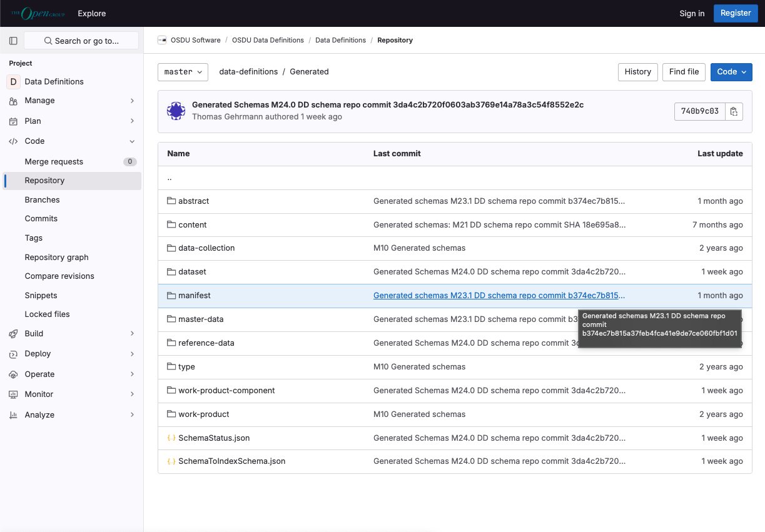Click the Thomas Gehrmann author link
The height and width of the screenshot is (532, 765).
click(x=228, y=117)
